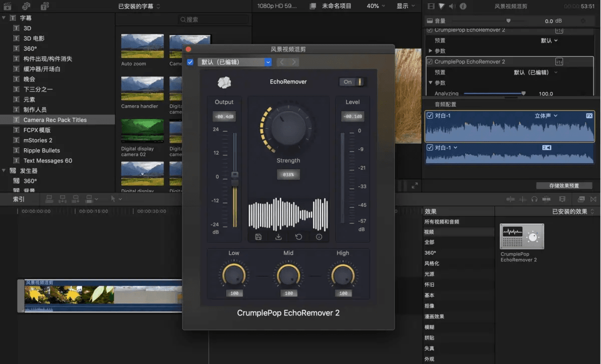601x364 pixels.
Task: Toggle snapping icon in the timeline toolbar
Action: 545,199
